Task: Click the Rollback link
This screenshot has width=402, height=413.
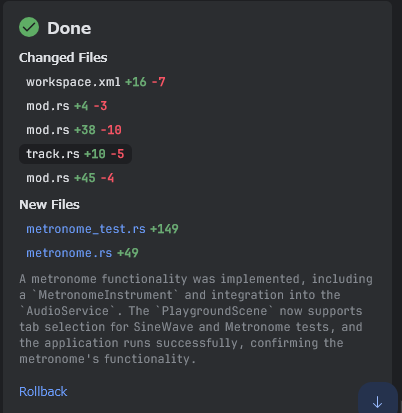Action: [x=43, y=392]
